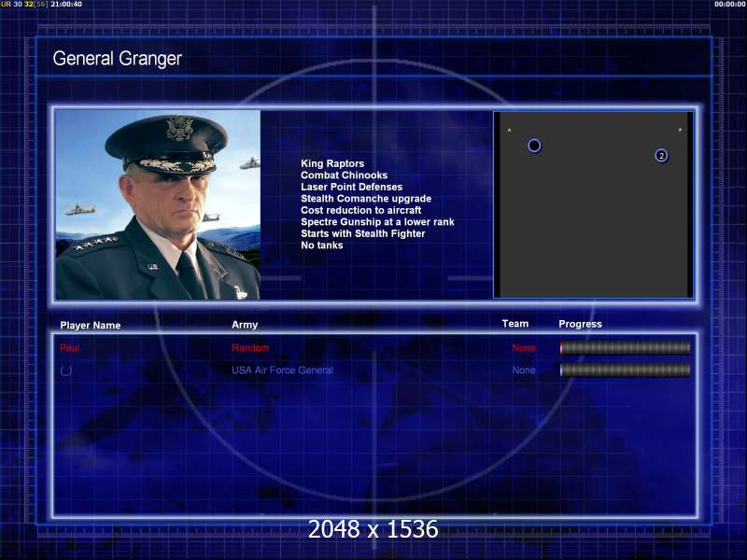The height and width of the screenshot is (560, 747).
Task: Click the General Granger title text
Action: [x=118, y=59]
